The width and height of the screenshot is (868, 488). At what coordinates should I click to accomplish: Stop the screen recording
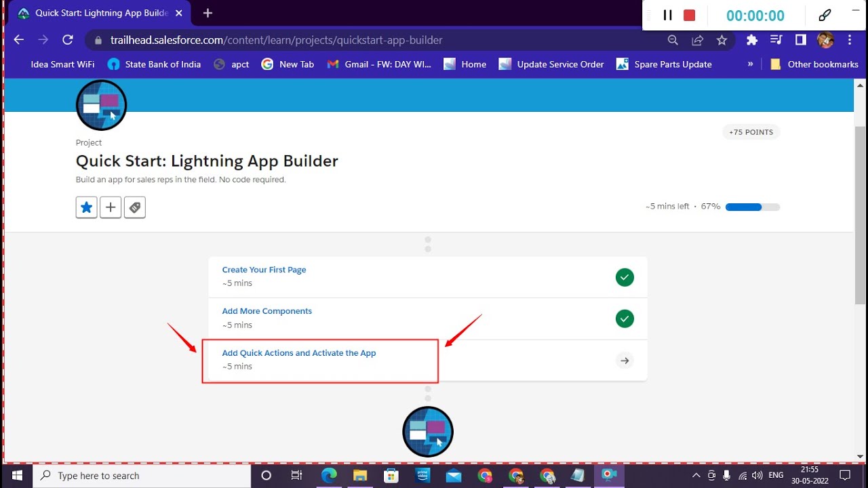(690, 16)
